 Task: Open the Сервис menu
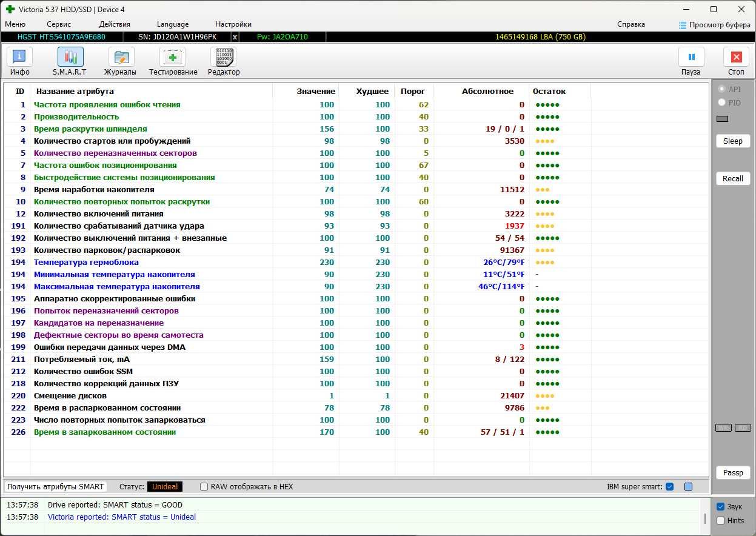[59, 24]
